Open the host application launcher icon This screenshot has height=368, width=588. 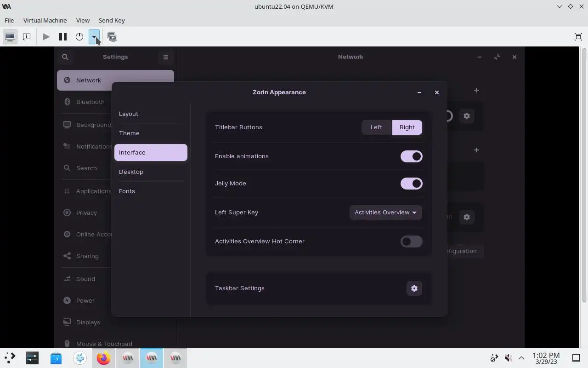point(10,357)
